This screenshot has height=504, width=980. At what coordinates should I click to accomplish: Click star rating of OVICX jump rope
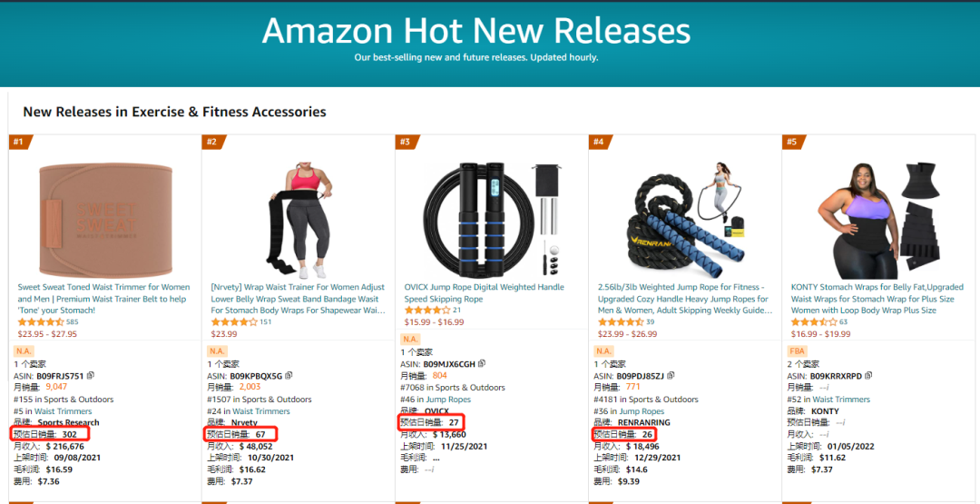point(427,311)
